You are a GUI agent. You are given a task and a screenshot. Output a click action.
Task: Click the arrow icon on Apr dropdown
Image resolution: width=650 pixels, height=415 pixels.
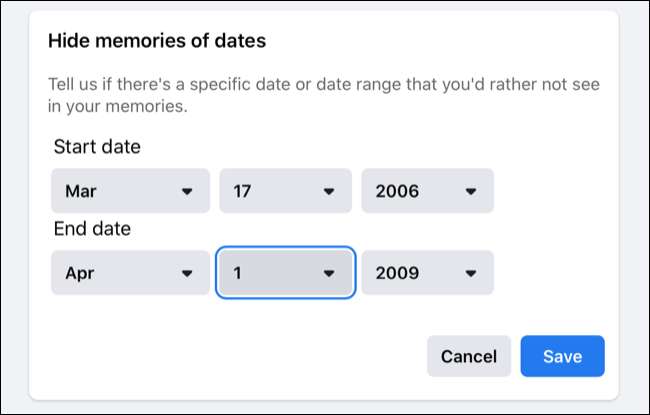186,273
